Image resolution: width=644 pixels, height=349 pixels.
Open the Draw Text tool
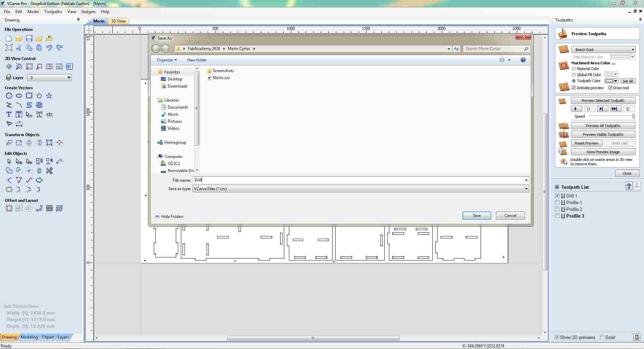9,114
